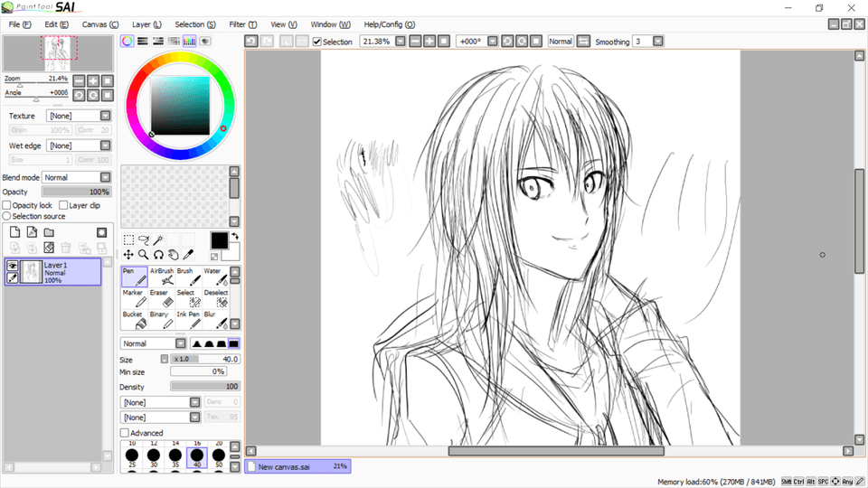Click the black foreground color swatch
The image size is (868, 488).
[219, 240]
